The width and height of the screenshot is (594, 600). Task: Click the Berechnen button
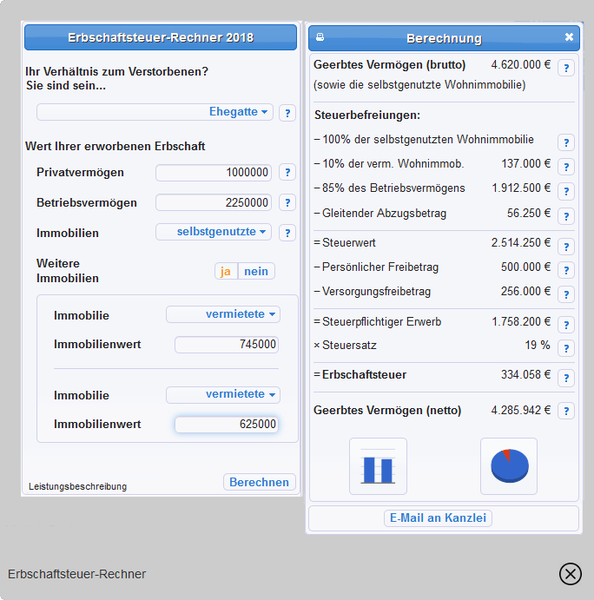(x=259, y=482)
